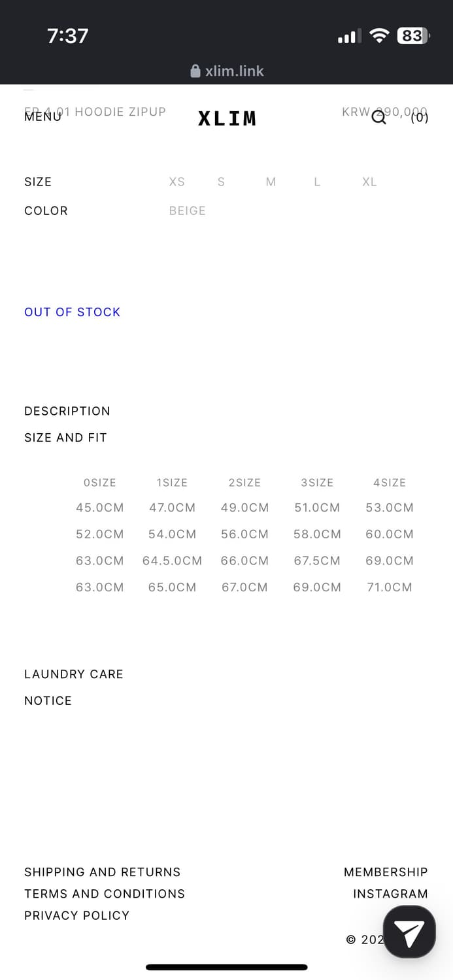Expand the LAUNDRY CARE section
Screen dimensions: 453x980
[x=74, y=674]
